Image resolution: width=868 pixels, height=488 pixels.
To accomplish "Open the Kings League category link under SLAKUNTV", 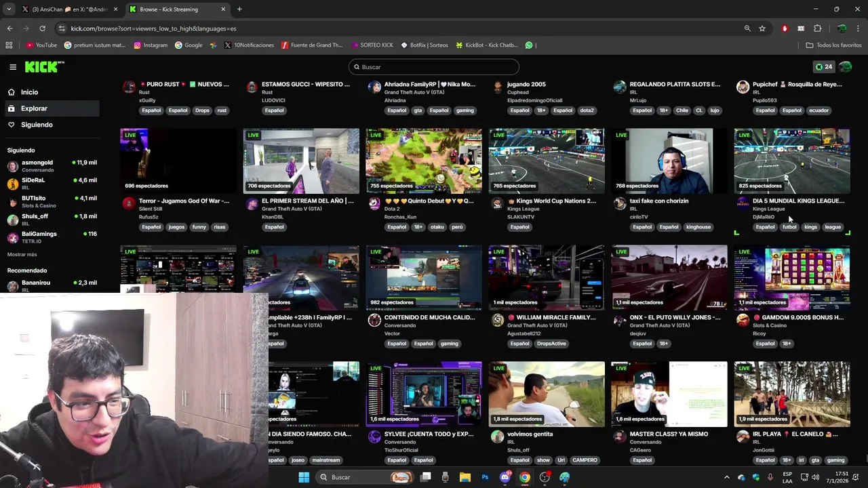I will tap(524, 209).
